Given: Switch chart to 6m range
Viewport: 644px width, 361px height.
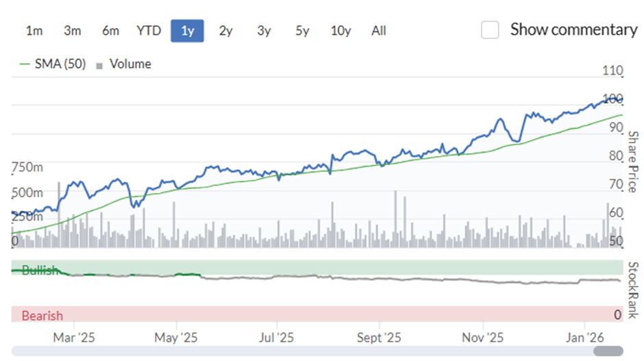Looking at the screenshot, I should point(110,31).
